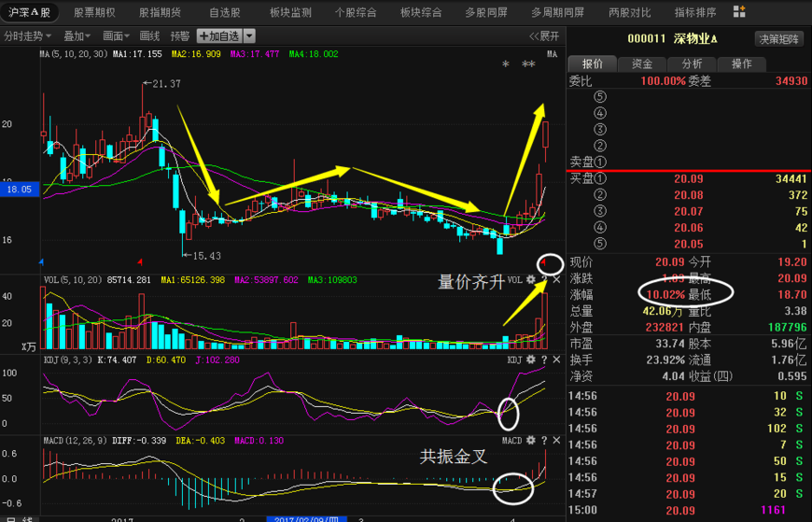The height and width of the screenshot is (522, 812).
Task: Open the 画面 dropdown
Action: coord(116,36)
